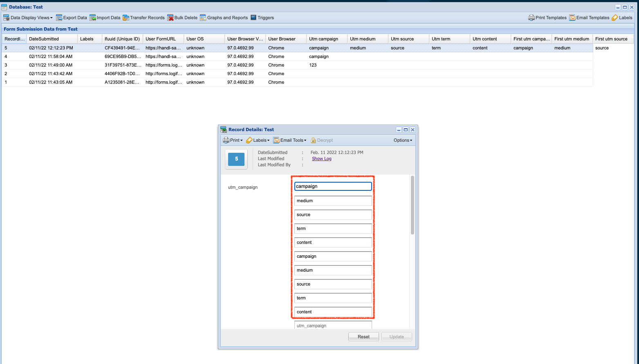Open the Email Tools dropdown
Screen dimensions: 639x364
(x=290, y=140)
